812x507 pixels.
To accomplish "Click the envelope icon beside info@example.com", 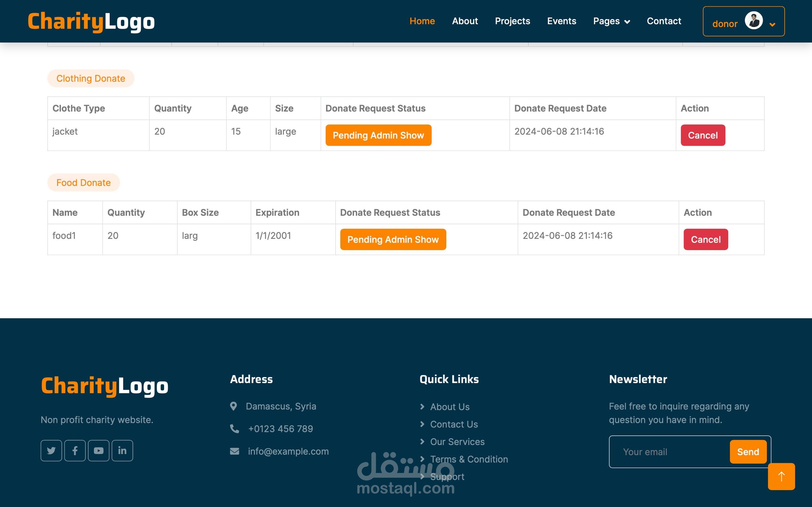I will (234, 451).
